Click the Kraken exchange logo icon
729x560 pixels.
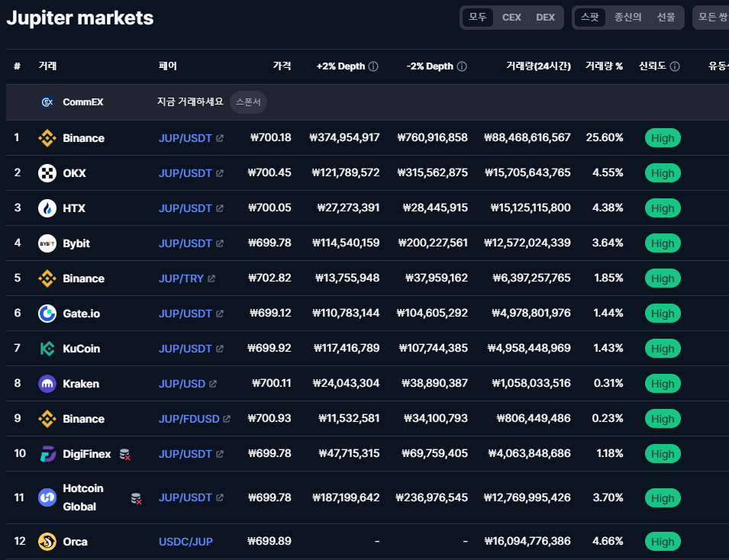(47, 384)
